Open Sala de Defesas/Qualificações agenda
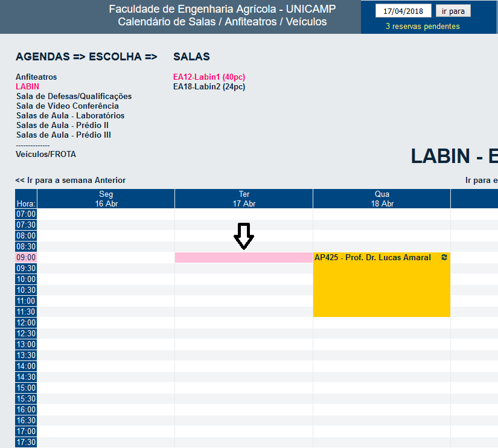498x448 pixels. click(74, 96)
